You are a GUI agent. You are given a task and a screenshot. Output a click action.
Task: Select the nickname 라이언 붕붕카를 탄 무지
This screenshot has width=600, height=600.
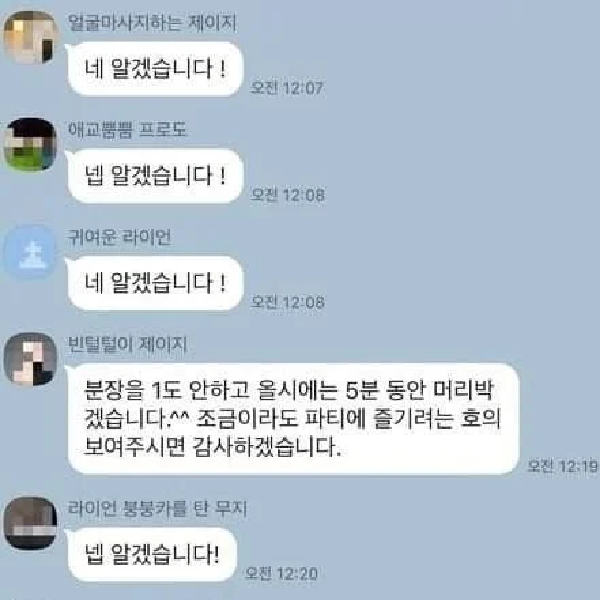coord(157,508)
